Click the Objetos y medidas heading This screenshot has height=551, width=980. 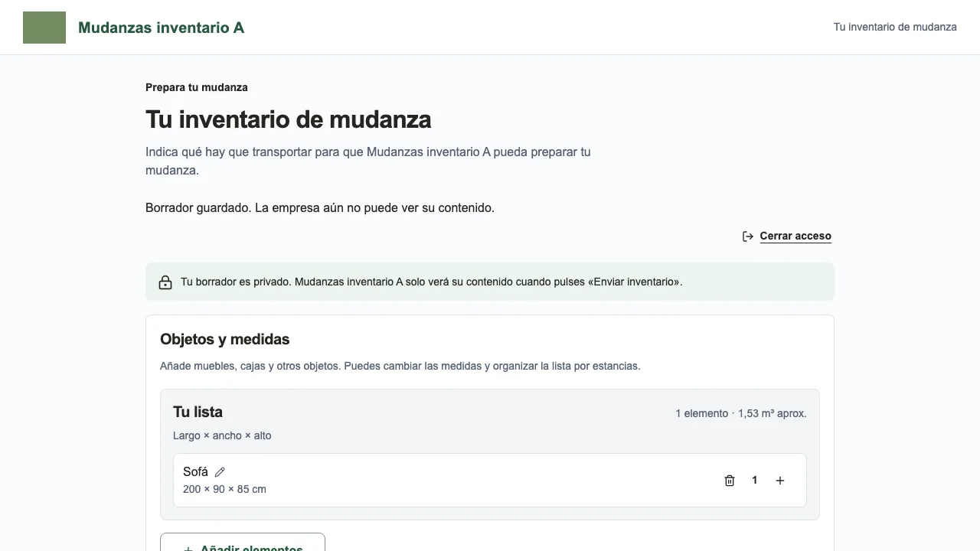pyautogui.click(x=225, y=339)
